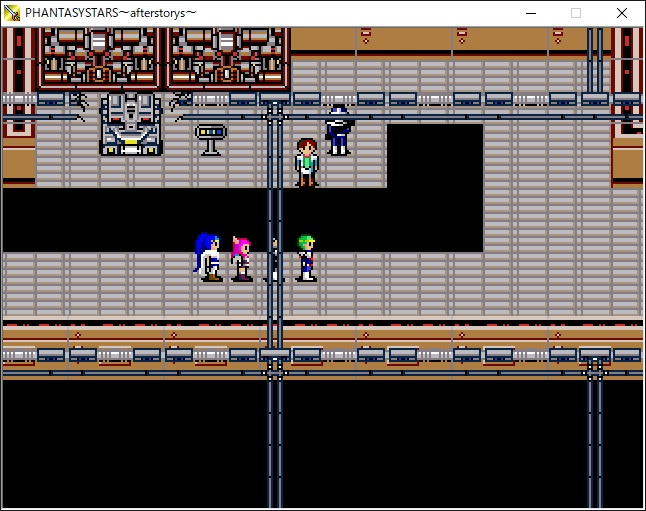Click the second red machinery wall panel
Screen dimensions: 646x511
coord(228,57)
